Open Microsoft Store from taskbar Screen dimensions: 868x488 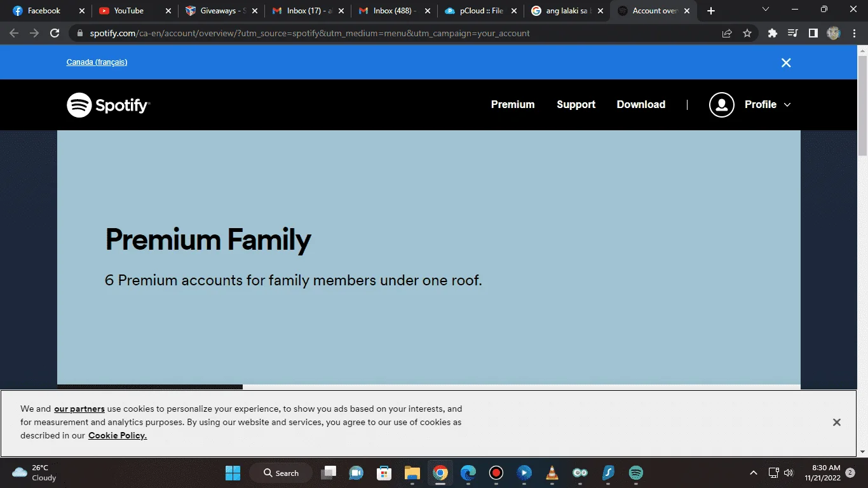pyautogui.click(x=384, y=473)
